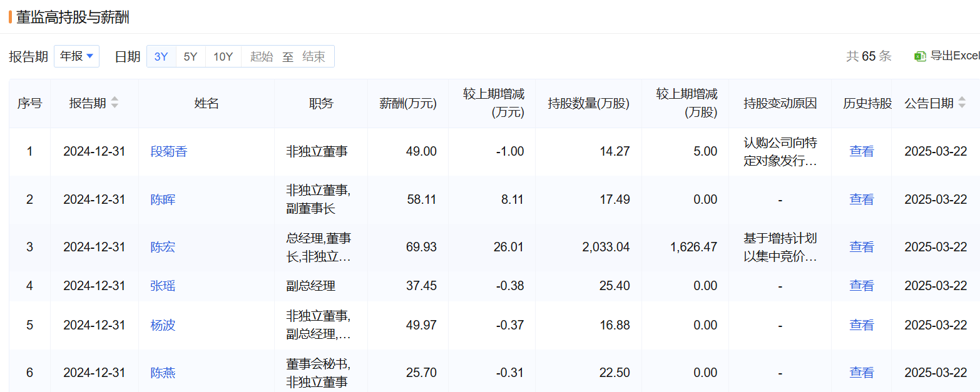This screenshot has width=980, height=392.
Task: Click 查看 in 陈晖 row
Action: click(x=861, y=199)
